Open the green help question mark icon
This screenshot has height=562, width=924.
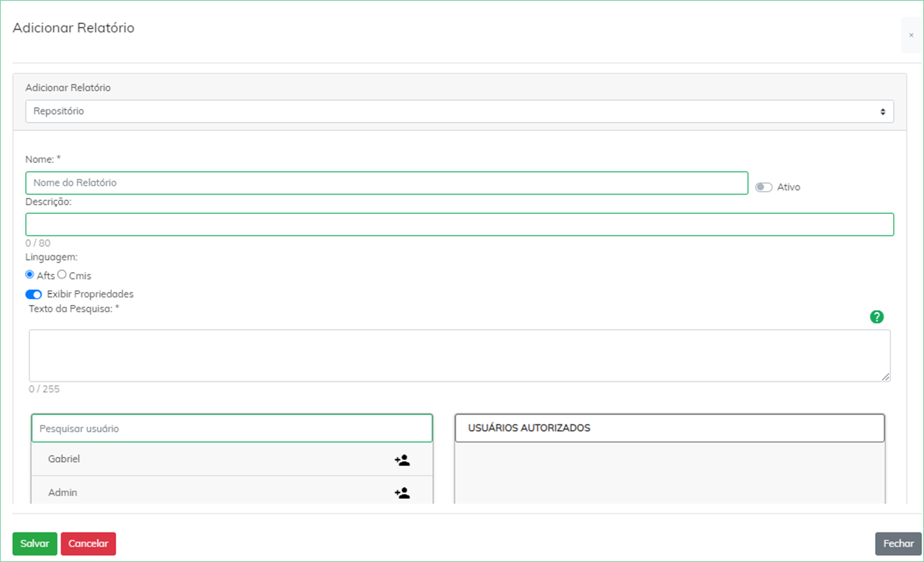pos(877,317)
